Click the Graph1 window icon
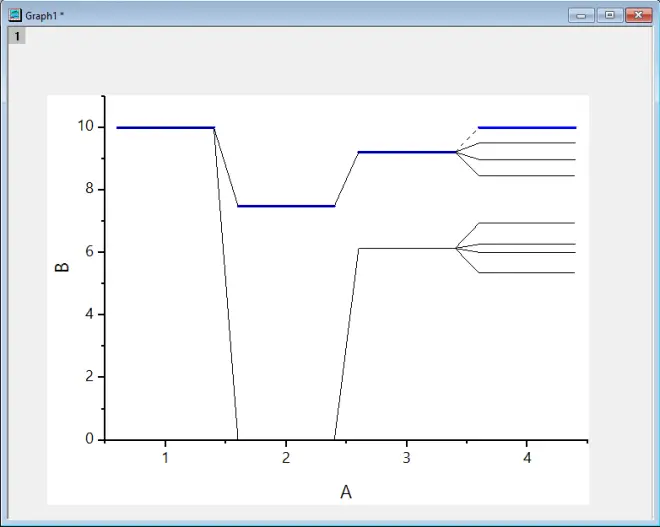Image resolution: width=660 pixels, height=527 pixels. click(x=15, y=15)
